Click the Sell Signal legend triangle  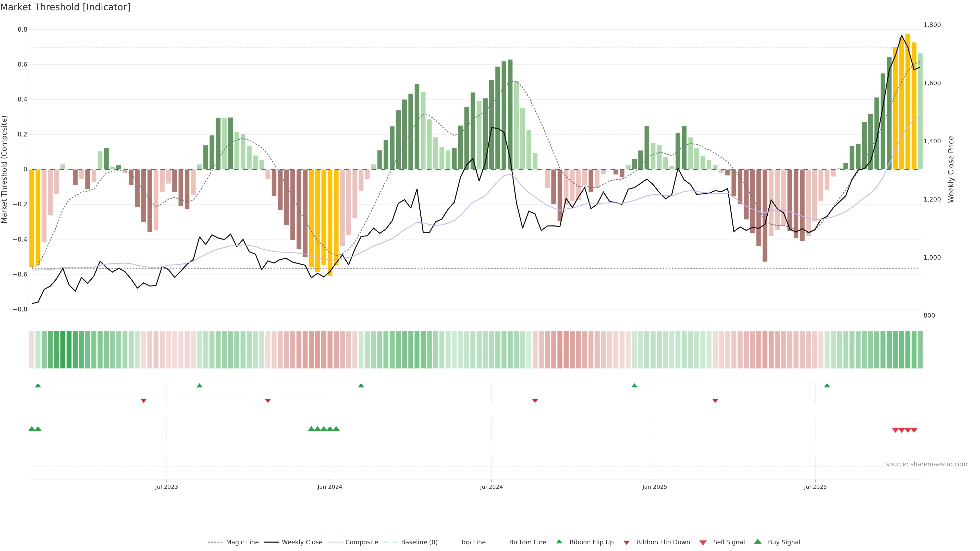[703, 543]
